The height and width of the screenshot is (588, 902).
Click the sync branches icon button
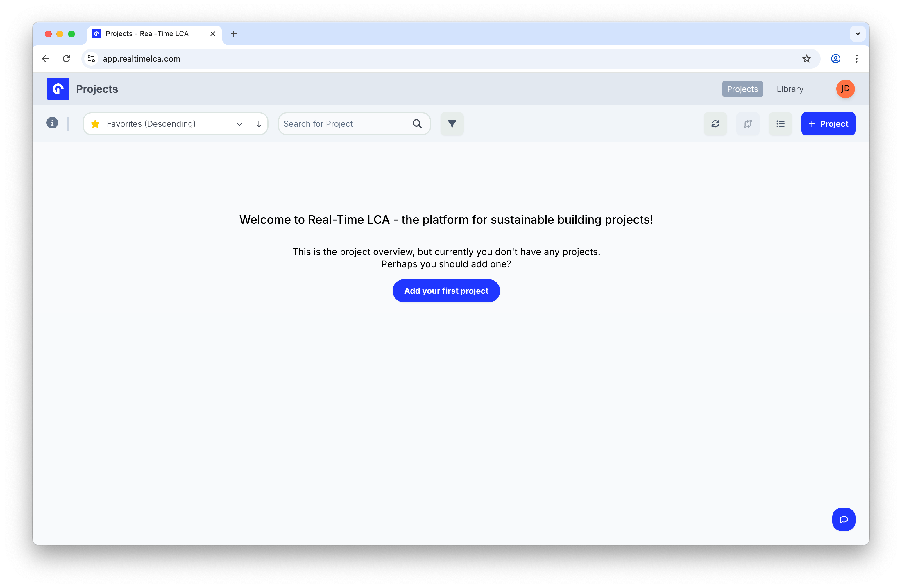pos(748,123)
